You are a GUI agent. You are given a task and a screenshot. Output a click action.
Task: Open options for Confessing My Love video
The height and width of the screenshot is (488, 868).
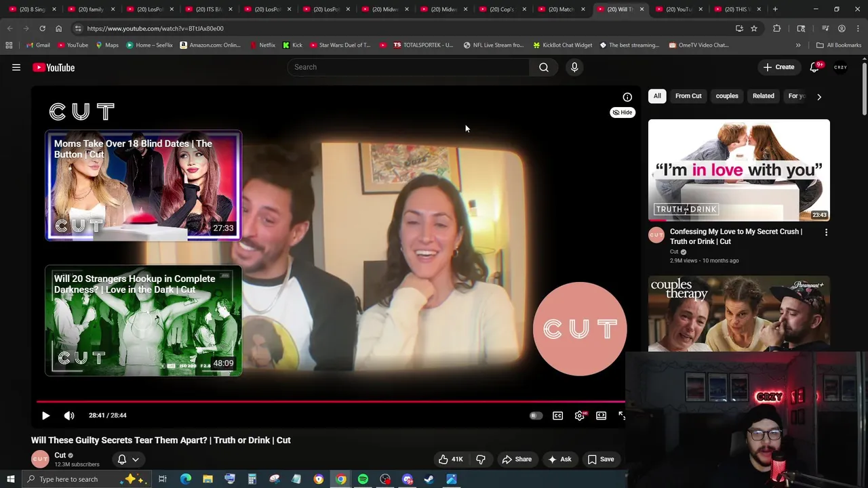826,232
